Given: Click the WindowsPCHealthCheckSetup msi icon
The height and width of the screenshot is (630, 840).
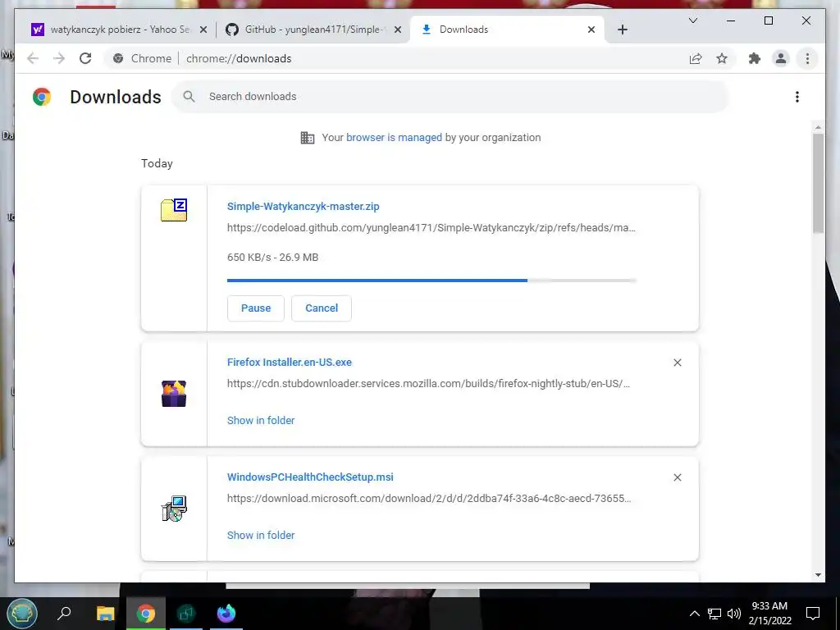Looking at the screenshot, I should pyautogui.click(x=174, y=509).
